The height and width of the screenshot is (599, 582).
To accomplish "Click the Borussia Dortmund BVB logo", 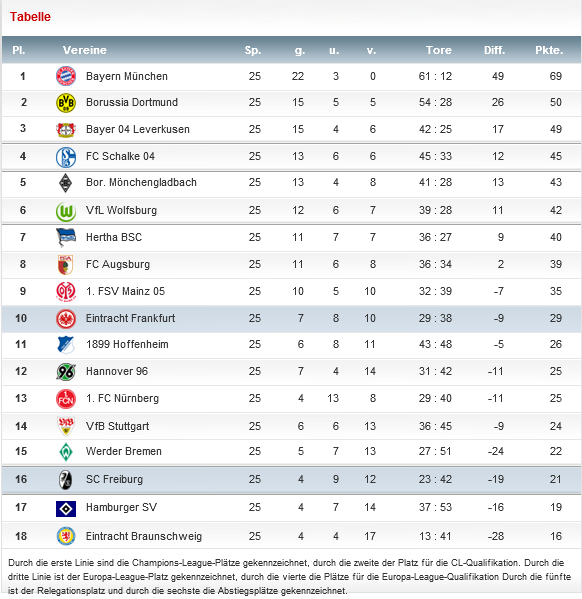I will (x=66, y=103).
